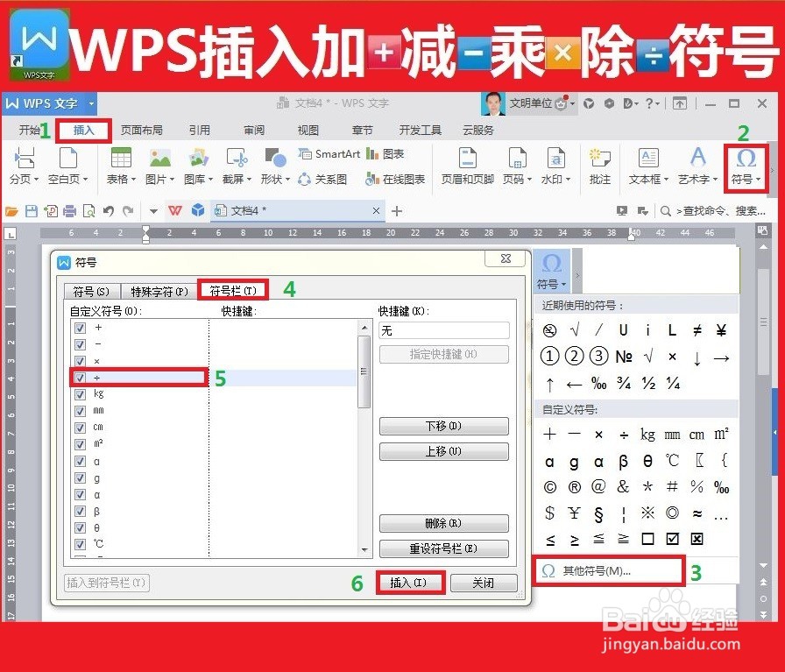
Task: Expand the 艺术字 dropdown arrow
Action: [716, 180]
